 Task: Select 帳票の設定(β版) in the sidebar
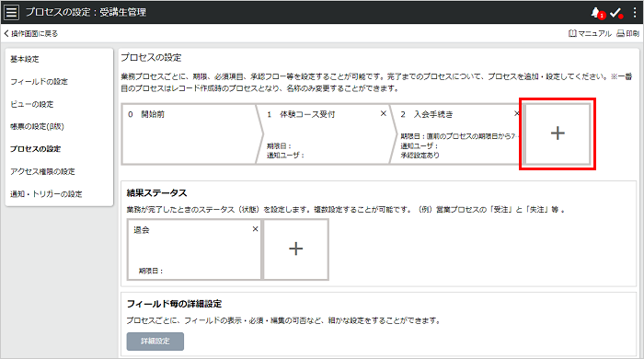pyautogui.click(x=37, y=126)
